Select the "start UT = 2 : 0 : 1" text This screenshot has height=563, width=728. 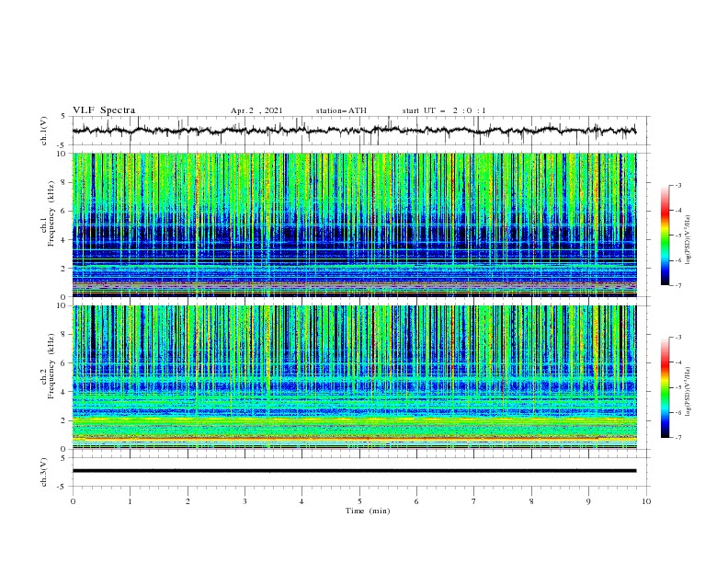click(444, 110)
